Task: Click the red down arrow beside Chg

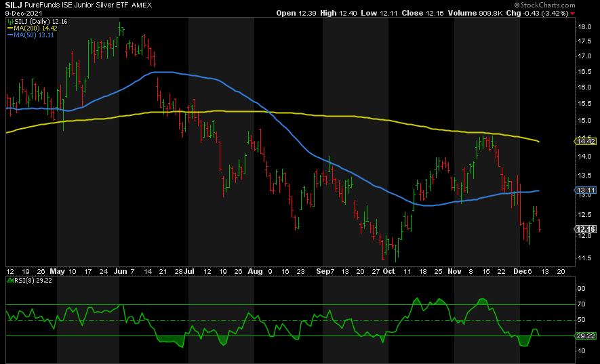Action: point(572,14)
